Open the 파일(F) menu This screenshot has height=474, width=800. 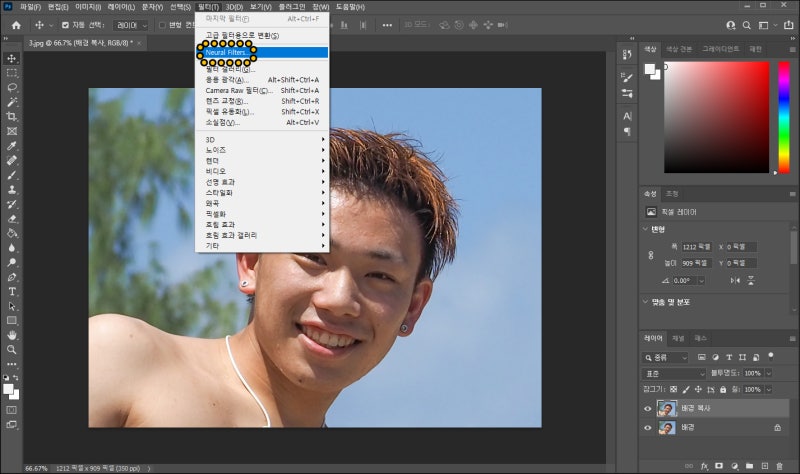tap(30, 7)
